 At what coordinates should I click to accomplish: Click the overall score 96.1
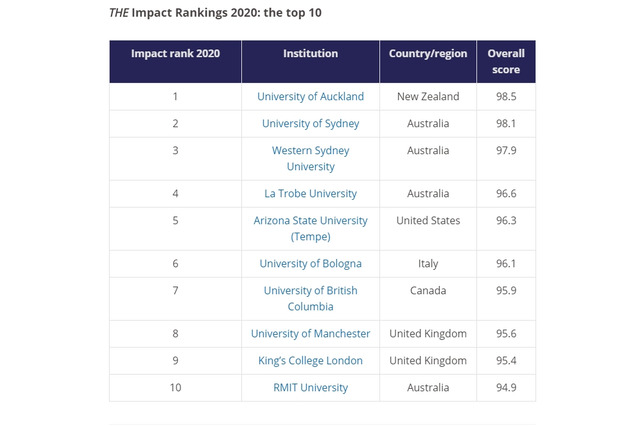coord(506,264)
